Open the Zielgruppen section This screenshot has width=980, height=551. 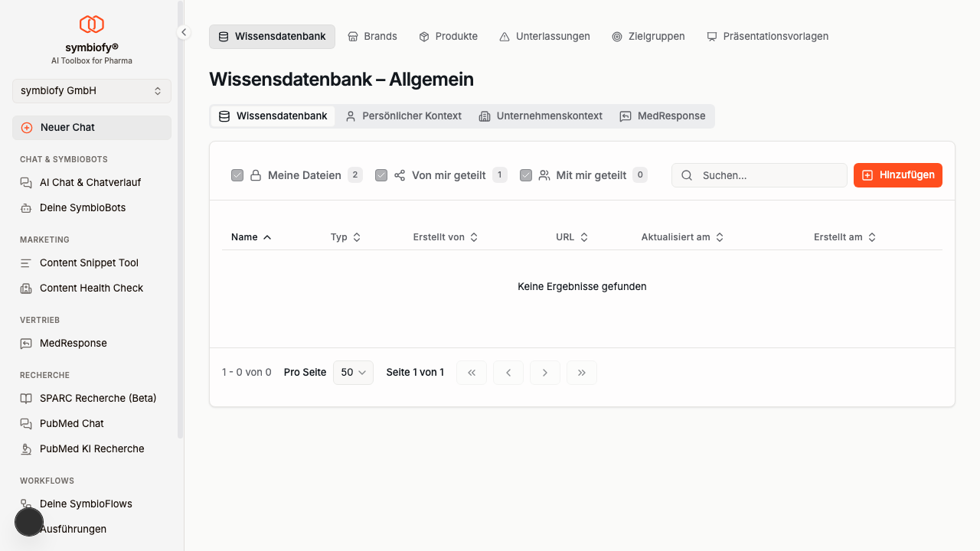tap(648, 36)
